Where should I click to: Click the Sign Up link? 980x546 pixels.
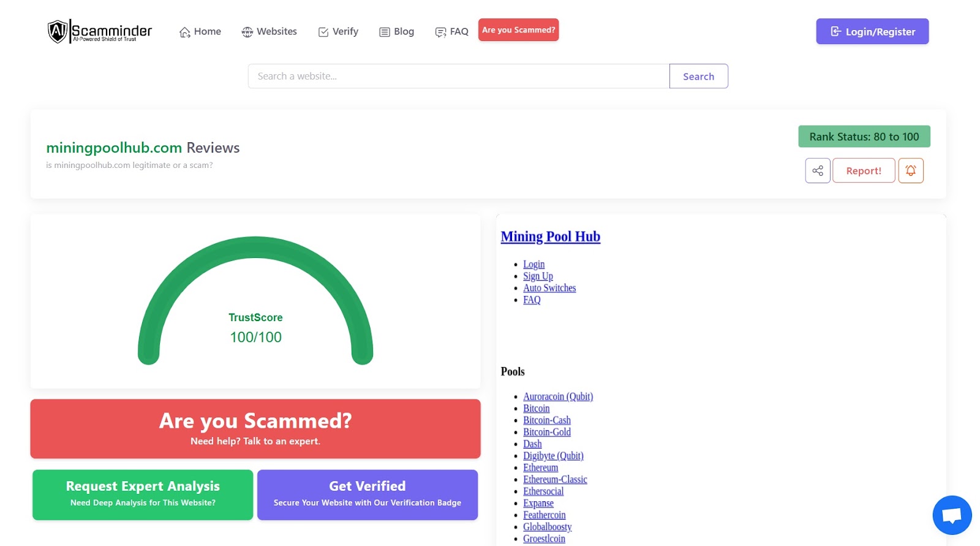coord(538,276)
